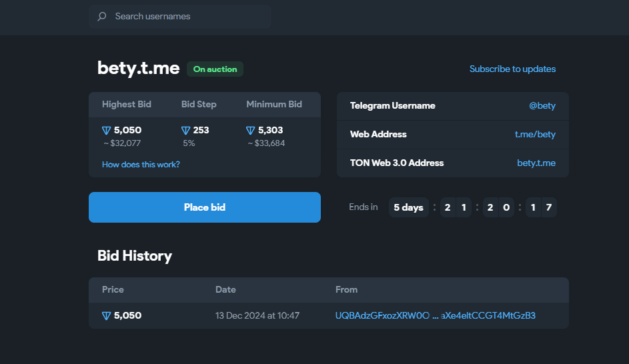Click the TON icon beside Minimum Bid 5,303
Viewport: 629px width, 364px height.
pyautogui.click(x=250, y=130)
